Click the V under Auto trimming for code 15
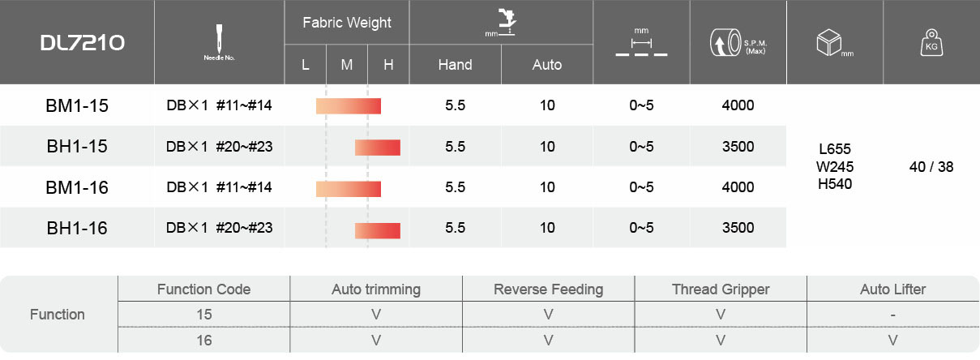This screenshot has height=360, width=980. (x=376, y=314)
